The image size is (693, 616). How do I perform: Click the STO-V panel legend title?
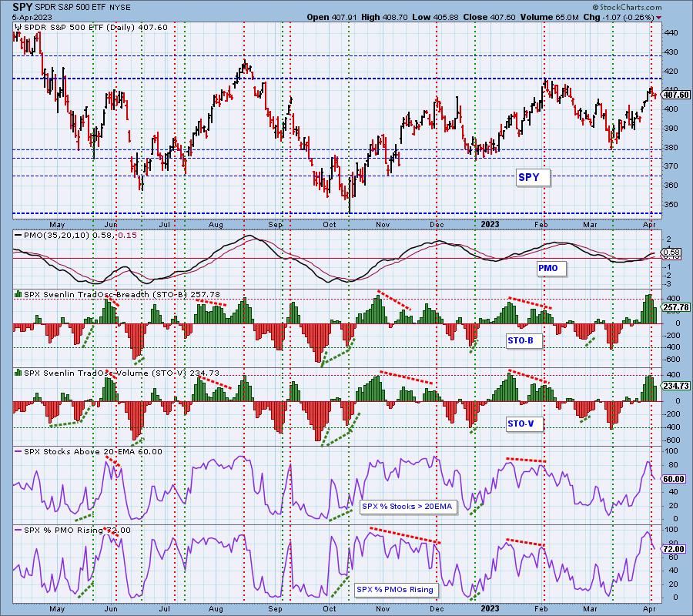[x=121, y=373]
